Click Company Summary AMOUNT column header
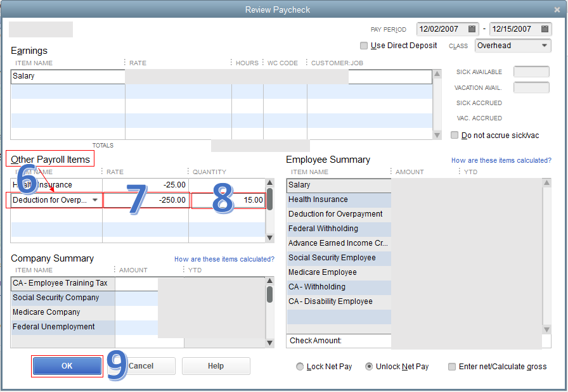This screenshot has width=568, height=392. tap(133, 270)
